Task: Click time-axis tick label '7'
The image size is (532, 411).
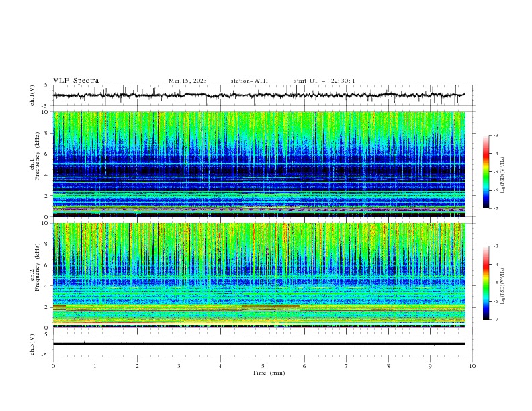Action: [x=347, y=366]
